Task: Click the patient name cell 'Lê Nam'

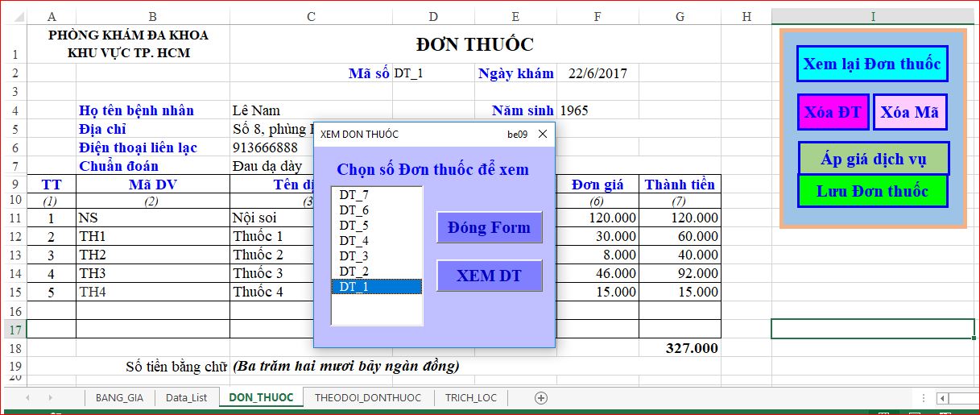Action: [x=311, y=110]
